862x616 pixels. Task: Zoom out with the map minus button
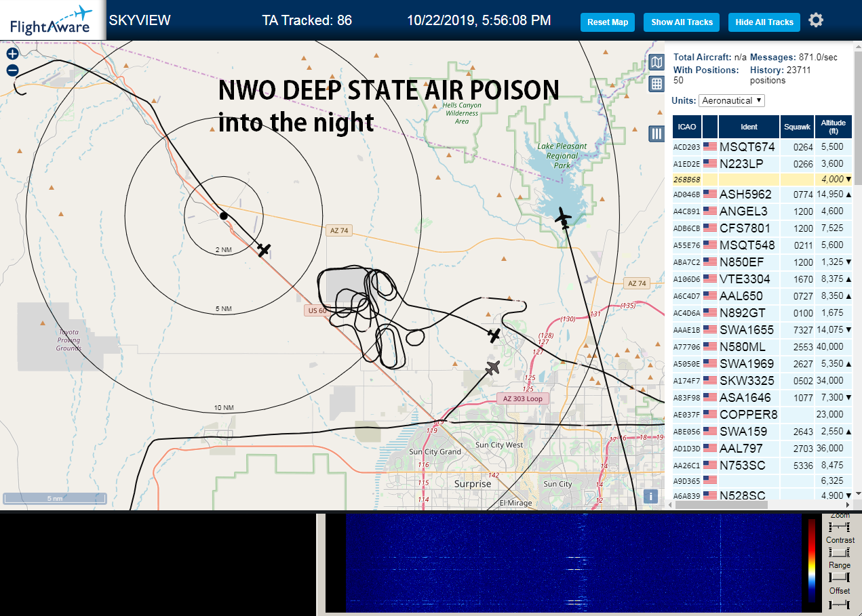[x=12, y=70]
